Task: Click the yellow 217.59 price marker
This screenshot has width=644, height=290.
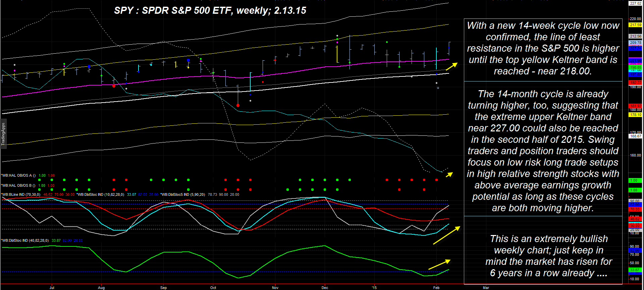Action: pyautogui.click(x=635, y=25)
